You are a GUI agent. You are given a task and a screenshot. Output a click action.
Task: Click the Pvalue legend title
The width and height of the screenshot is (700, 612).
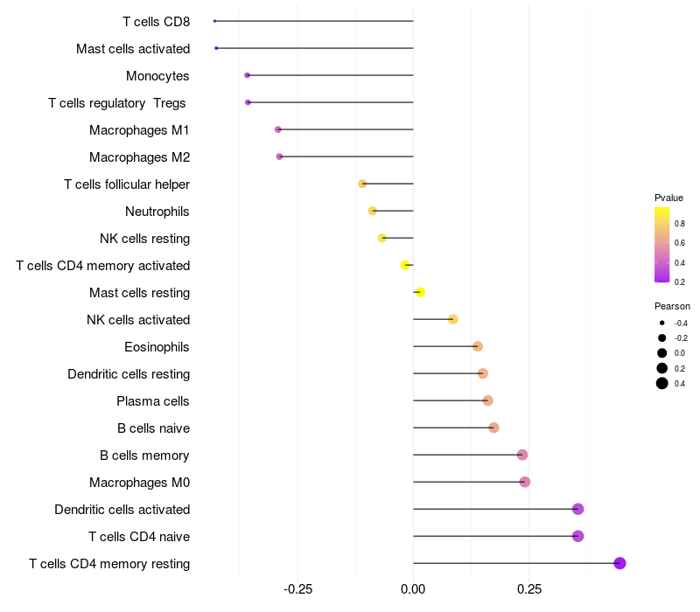668,198
